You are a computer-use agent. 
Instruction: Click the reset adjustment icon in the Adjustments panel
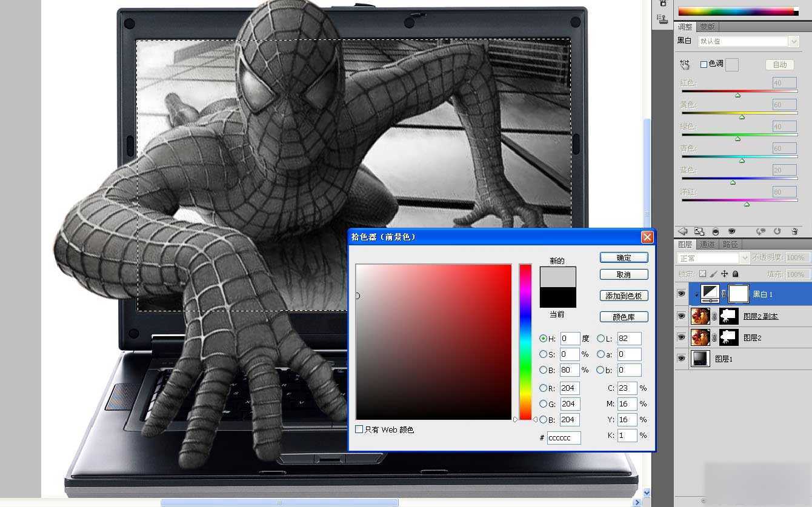[777, 231]
